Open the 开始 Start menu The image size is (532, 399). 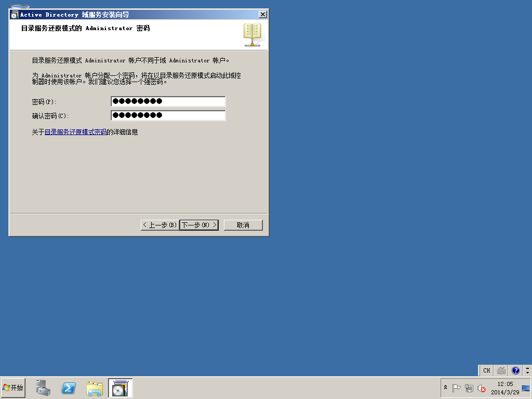[13, 388]
